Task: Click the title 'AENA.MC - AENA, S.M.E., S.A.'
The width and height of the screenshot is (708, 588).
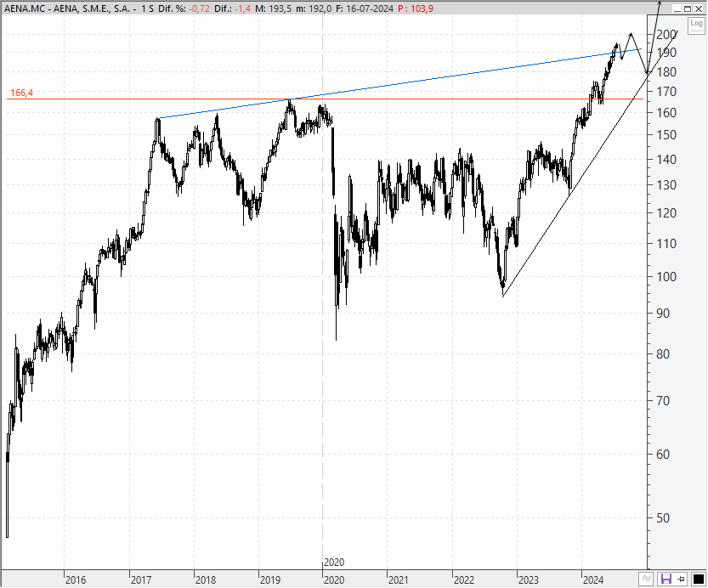Action: coord(67,8)
